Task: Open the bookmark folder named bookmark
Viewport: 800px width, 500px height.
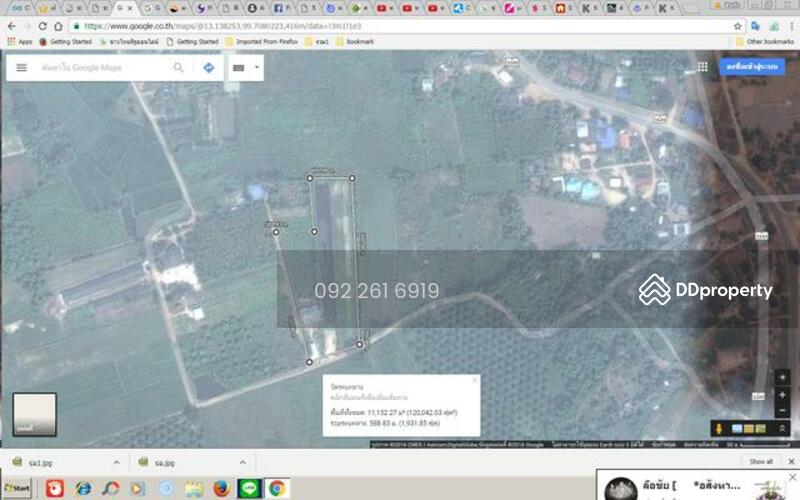Action: click(355, 42)
